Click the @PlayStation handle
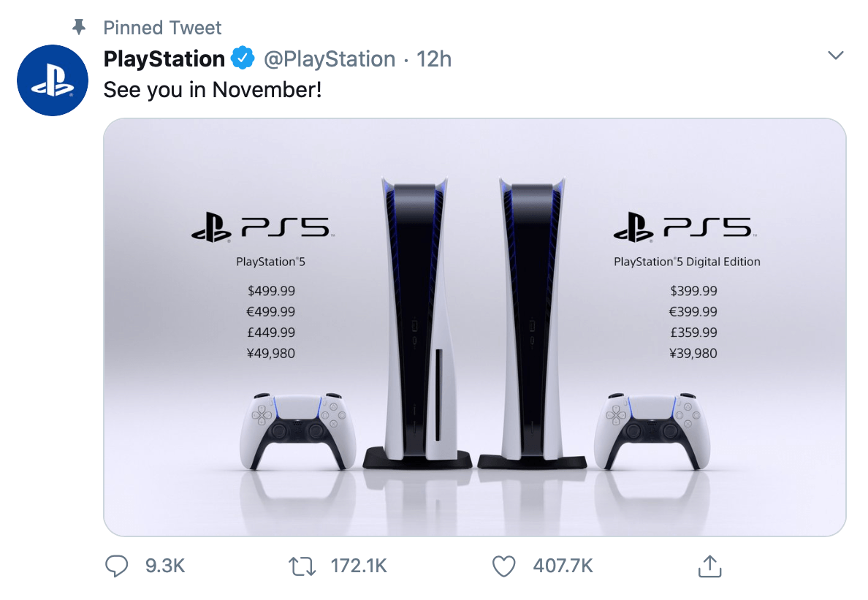Image resolution: width=868 pixels, height=600 pixels. coord(330,58)
